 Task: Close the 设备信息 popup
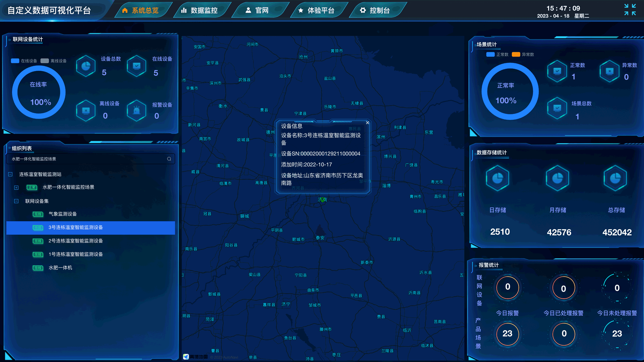(x=368, y=123)
